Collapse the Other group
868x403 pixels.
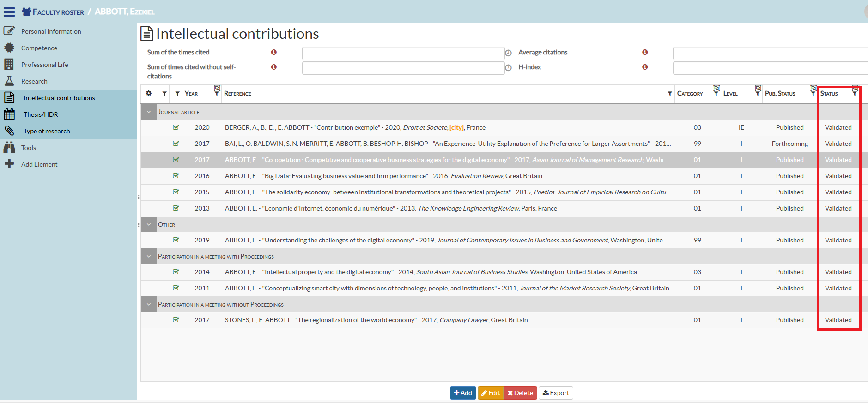click(149, 225)
